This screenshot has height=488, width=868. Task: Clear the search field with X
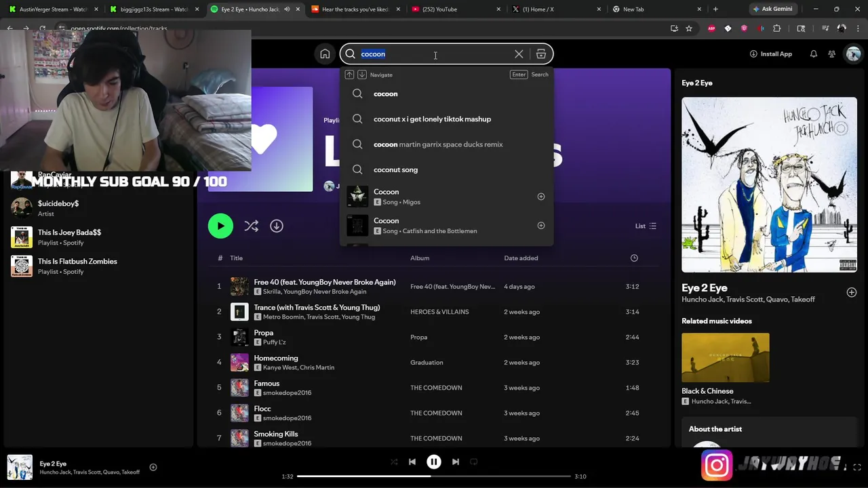point(519,54)
